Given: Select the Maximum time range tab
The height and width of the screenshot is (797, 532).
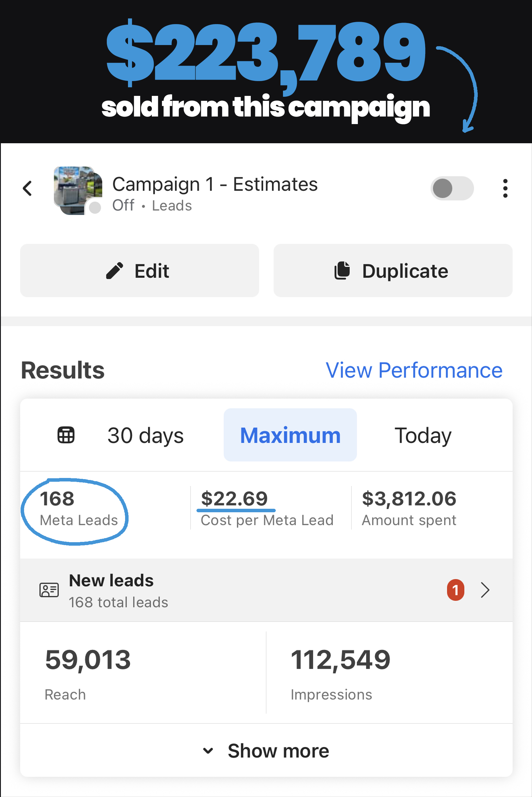Looking at the screenshot, I should pyautogui.click(x=290, y=435).
